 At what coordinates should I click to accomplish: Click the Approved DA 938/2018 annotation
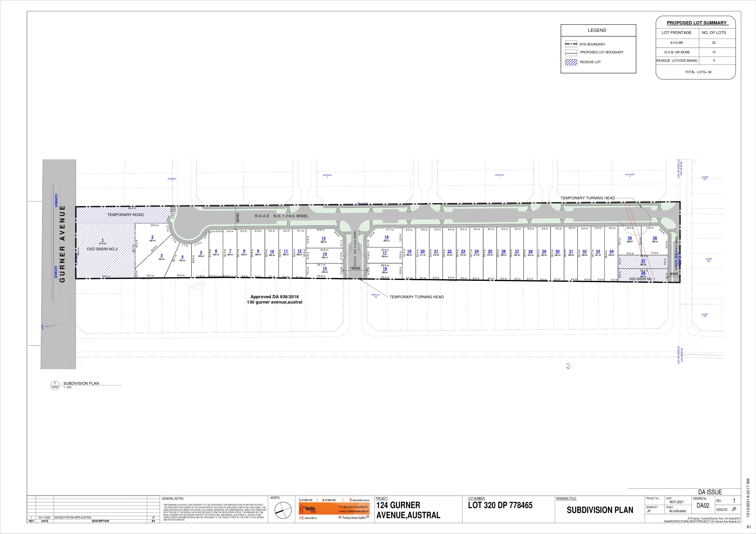point(275,297)
